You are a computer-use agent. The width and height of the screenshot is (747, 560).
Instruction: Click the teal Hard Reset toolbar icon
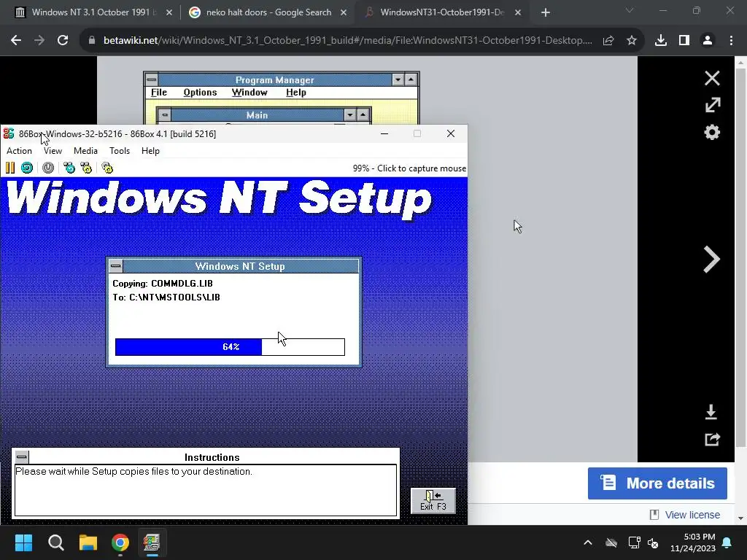pos(27,168)
